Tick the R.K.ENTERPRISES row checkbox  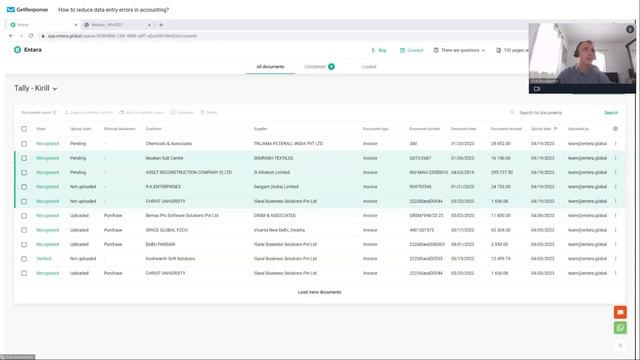(24, 187)
